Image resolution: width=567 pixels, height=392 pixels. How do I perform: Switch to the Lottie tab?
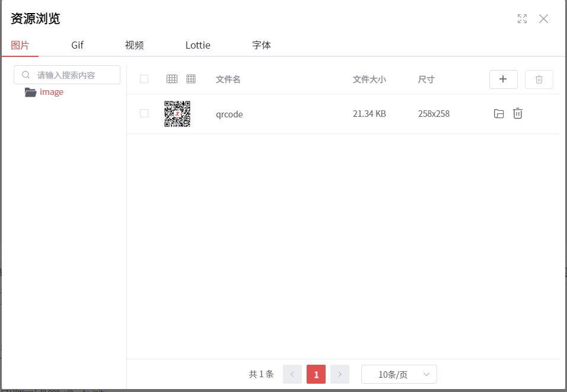click(x=198, y=45)
